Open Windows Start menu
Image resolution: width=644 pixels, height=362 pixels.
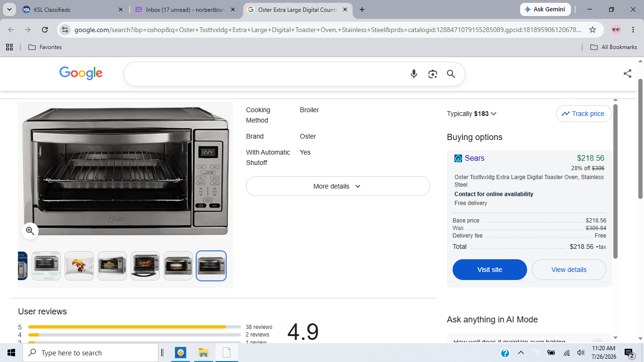11,353
